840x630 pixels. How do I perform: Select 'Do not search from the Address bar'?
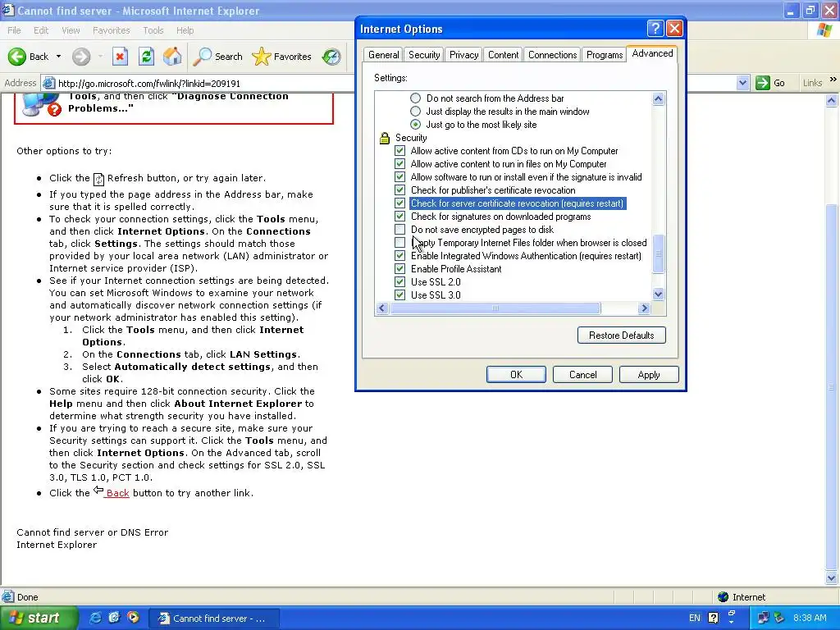pos(415,98)
